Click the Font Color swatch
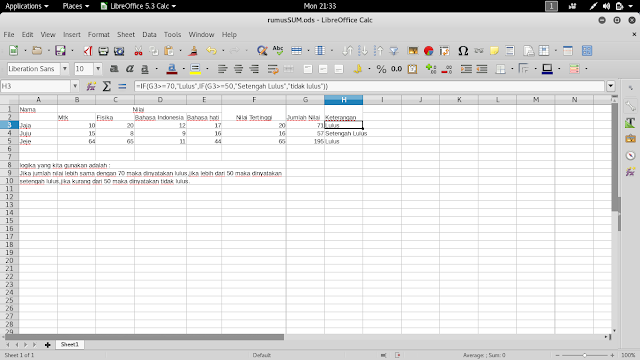640x360 pixels. click(172, 69)
